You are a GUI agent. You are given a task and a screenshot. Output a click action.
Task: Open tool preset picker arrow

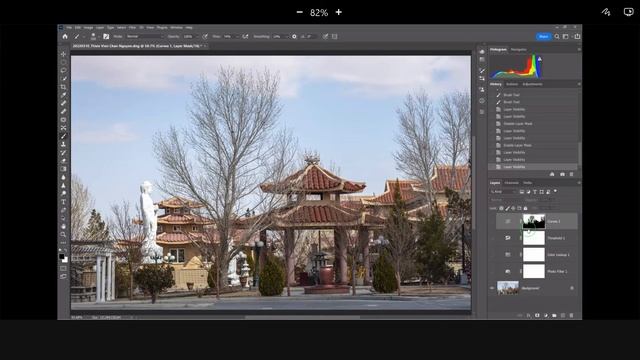(x=83, y=36)
